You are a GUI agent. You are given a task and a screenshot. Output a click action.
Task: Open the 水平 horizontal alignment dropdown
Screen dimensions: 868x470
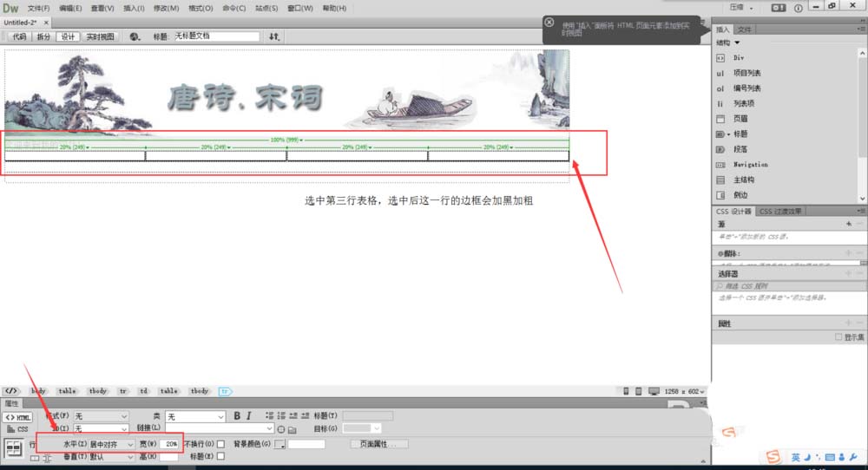click(112, 444)
